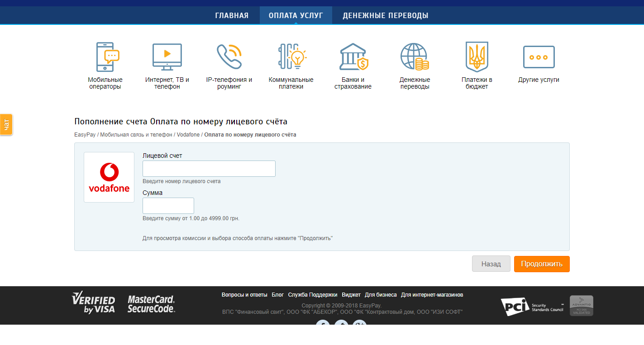Click the MasterCard SecureCode logo
Viewport: 644px width, 345px height.
(151, 304)
